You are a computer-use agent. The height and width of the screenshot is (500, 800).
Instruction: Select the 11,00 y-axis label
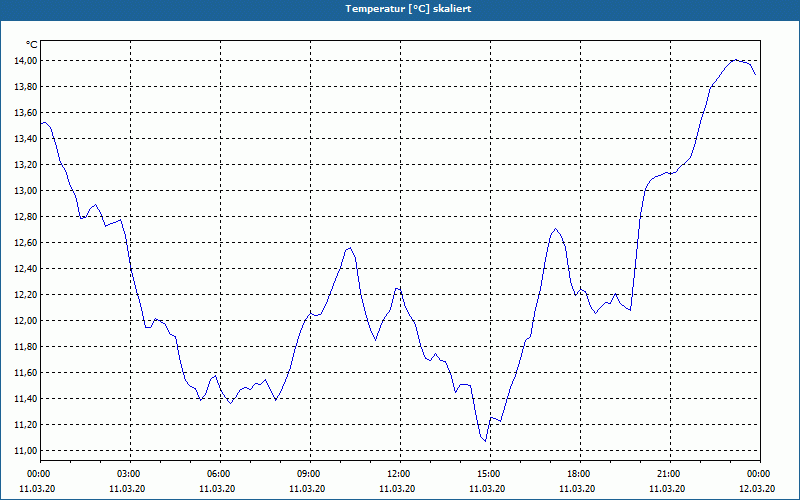[x=25, y=451]
